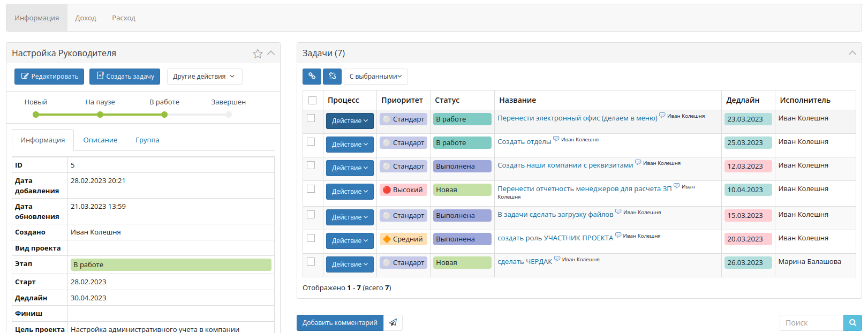Open task link 'создать роль УЧАСТНИК ПРОЕКТА'
This screenshot has height=333, width=868.
pyautogui.click(x=555, y=238)
